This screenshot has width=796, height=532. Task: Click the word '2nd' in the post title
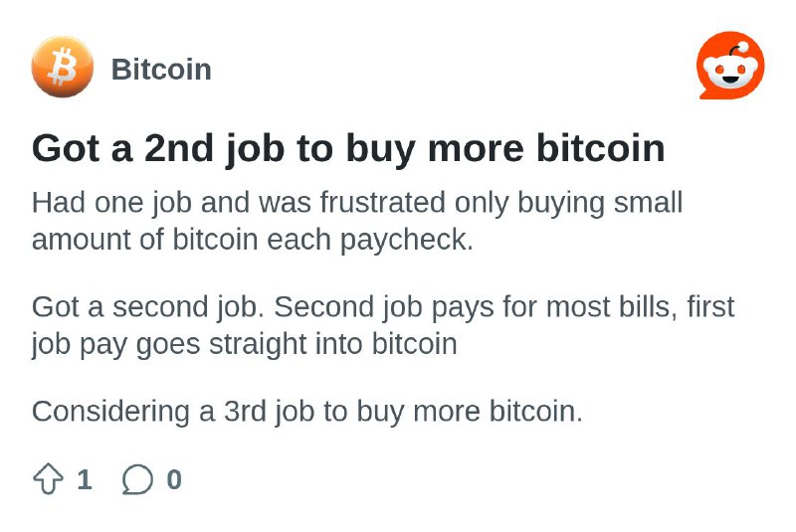179,148
